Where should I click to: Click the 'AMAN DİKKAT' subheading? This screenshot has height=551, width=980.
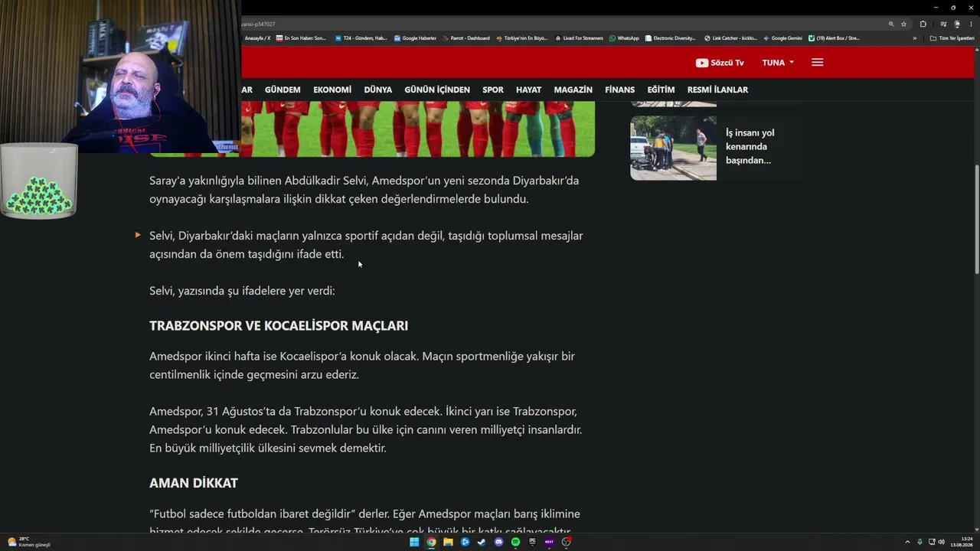click(x=194, y=483)
